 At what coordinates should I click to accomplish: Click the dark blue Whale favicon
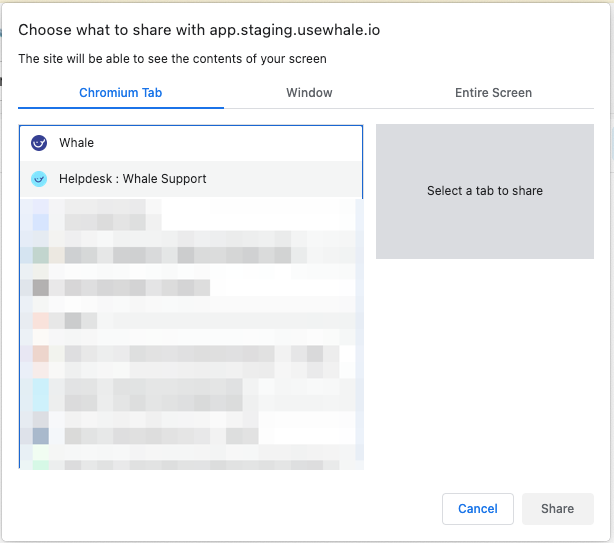tap(39, 143)
